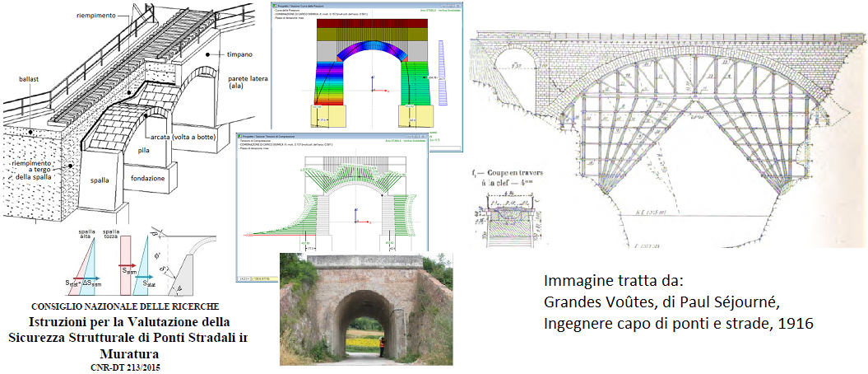Click the blue arch crown in pressure window

pos(372,46)
